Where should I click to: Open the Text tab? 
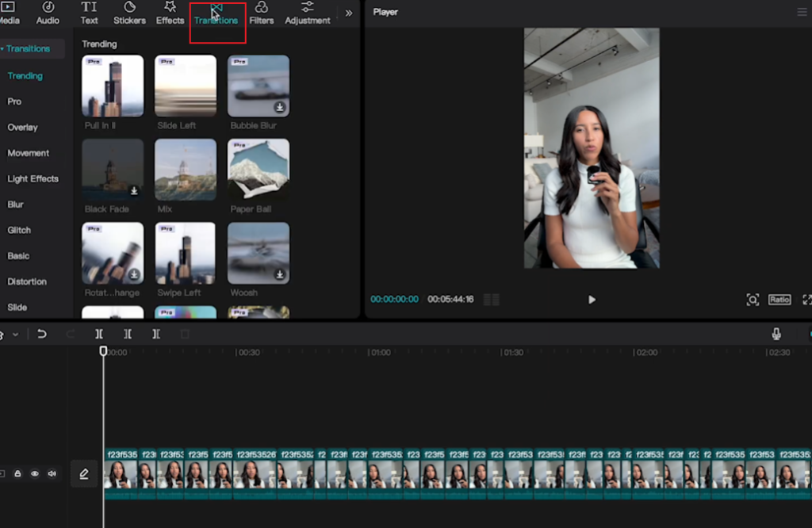pos(89,13)
